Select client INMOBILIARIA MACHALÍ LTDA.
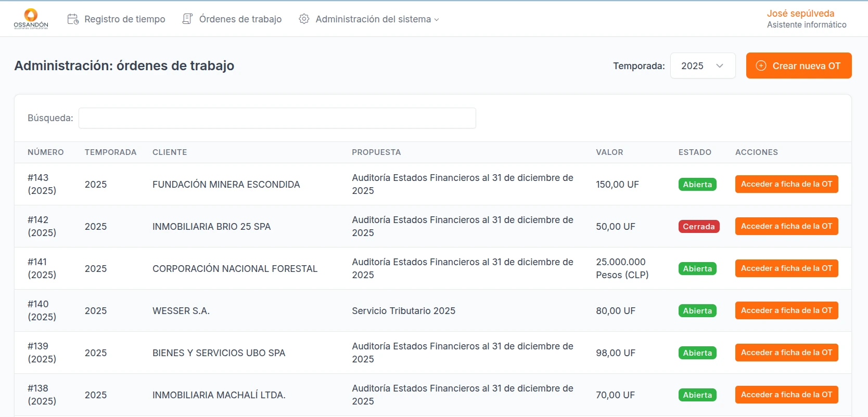 coord(219,395)
